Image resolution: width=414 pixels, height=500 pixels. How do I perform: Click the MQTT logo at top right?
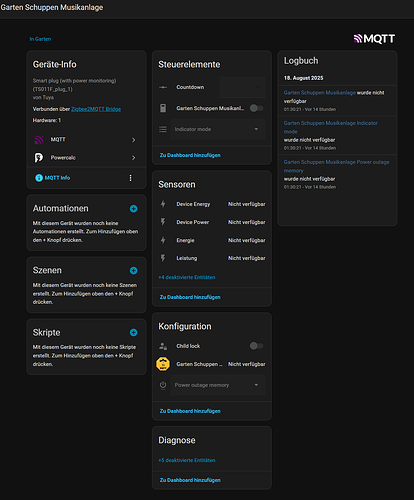374,39
